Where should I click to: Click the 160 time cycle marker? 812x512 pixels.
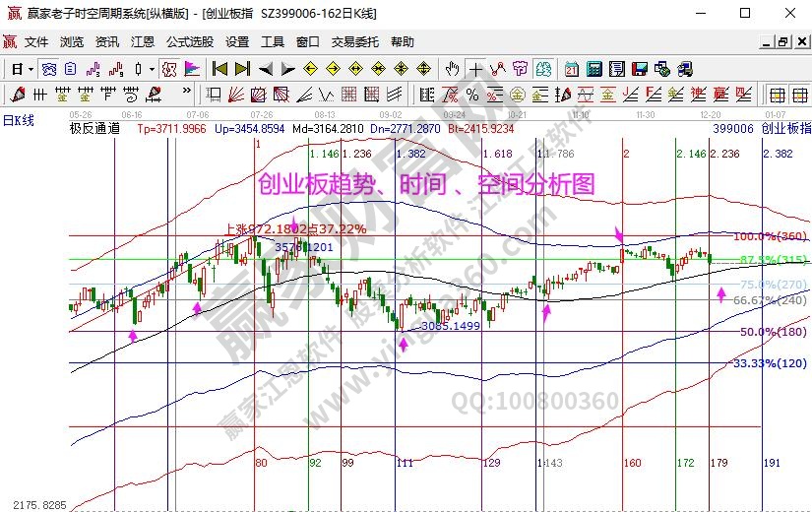click(632, 462)
